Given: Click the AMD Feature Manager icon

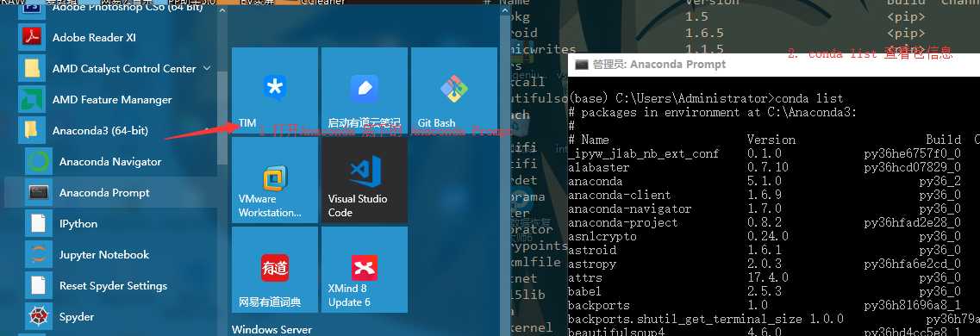Looking at the screenshot, I should coord(31,100).
